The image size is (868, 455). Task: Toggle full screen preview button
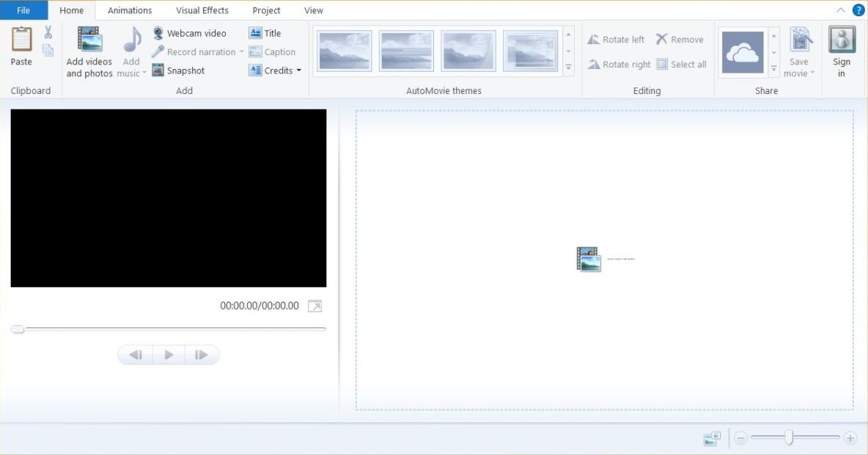pos(315,306)
